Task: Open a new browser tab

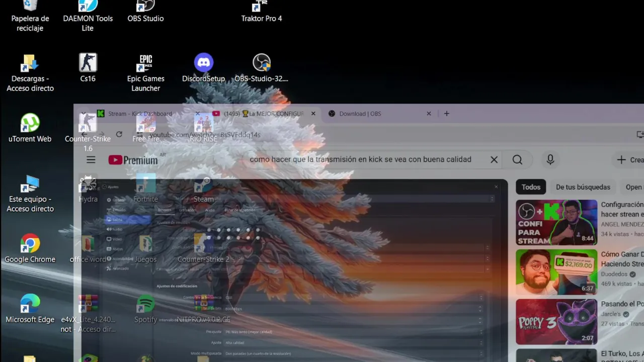Action: pos(446,114)
